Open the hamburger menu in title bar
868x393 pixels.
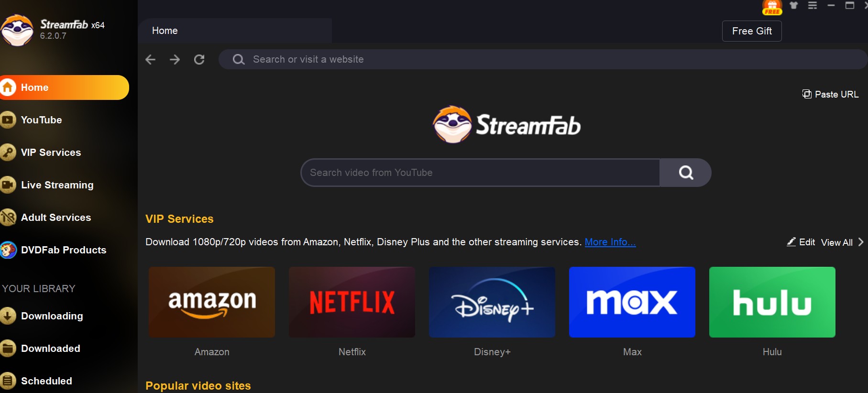tap(813, 5)
